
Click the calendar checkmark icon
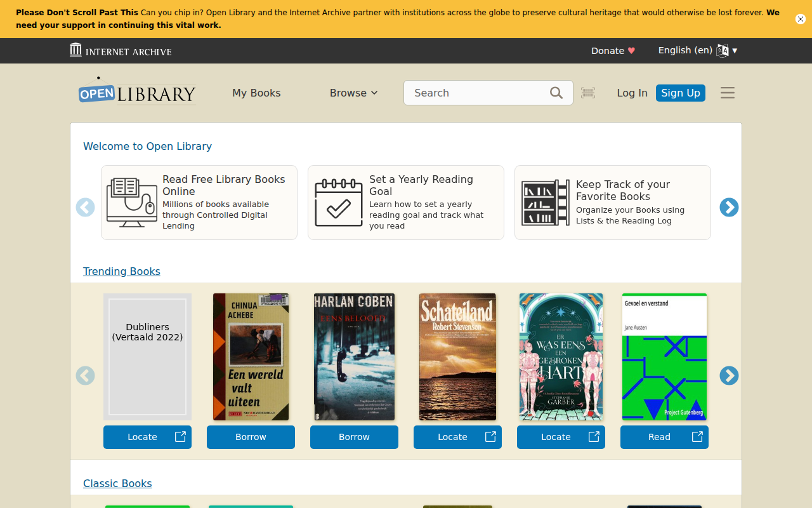point(339,203)
